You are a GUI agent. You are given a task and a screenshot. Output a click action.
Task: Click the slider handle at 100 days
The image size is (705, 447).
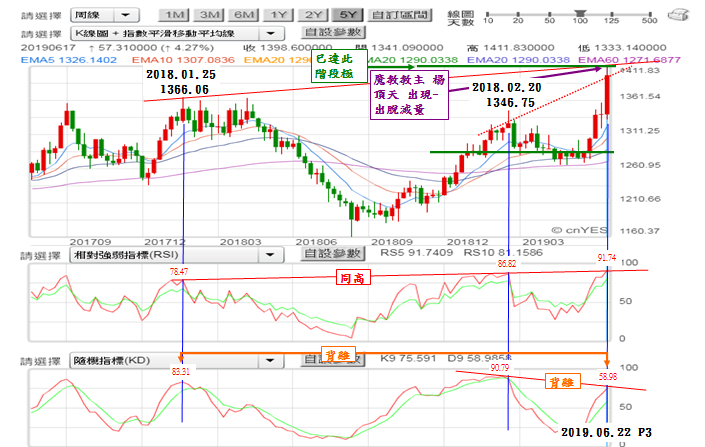[x=580, y=13]
